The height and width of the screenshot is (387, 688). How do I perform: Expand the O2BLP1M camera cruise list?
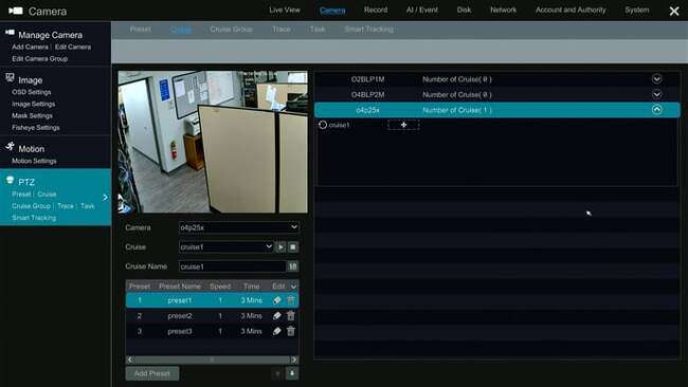pyautogui.click(x=656, y=79)
